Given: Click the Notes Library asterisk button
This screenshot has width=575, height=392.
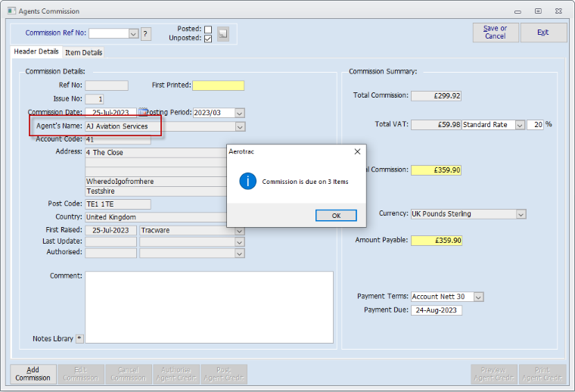Looking at the screenshot, I should [x=79, y=338].
